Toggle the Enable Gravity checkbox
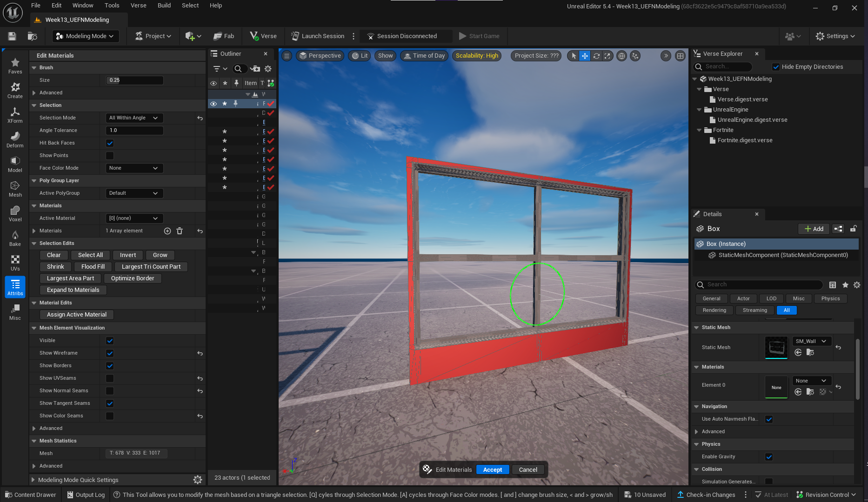868x502 pixels. click(x=769, y=457)
